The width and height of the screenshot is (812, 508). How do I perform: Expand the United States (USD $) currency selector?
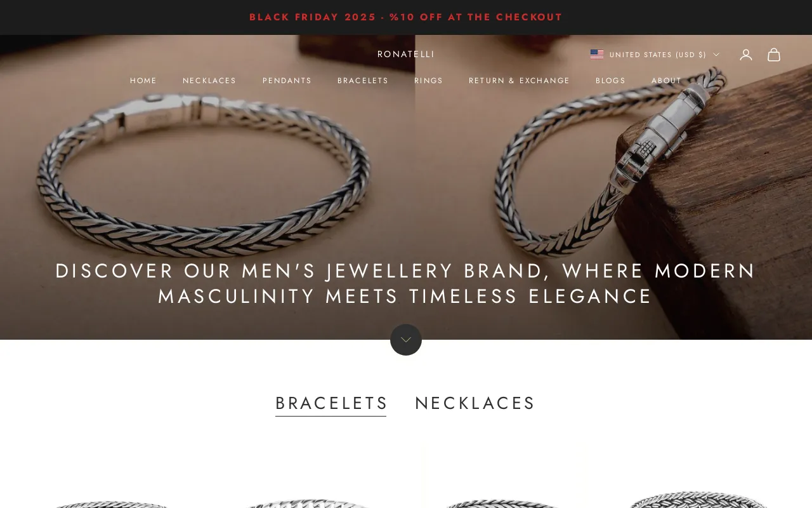pyautogui.click(x=655, y=55)
